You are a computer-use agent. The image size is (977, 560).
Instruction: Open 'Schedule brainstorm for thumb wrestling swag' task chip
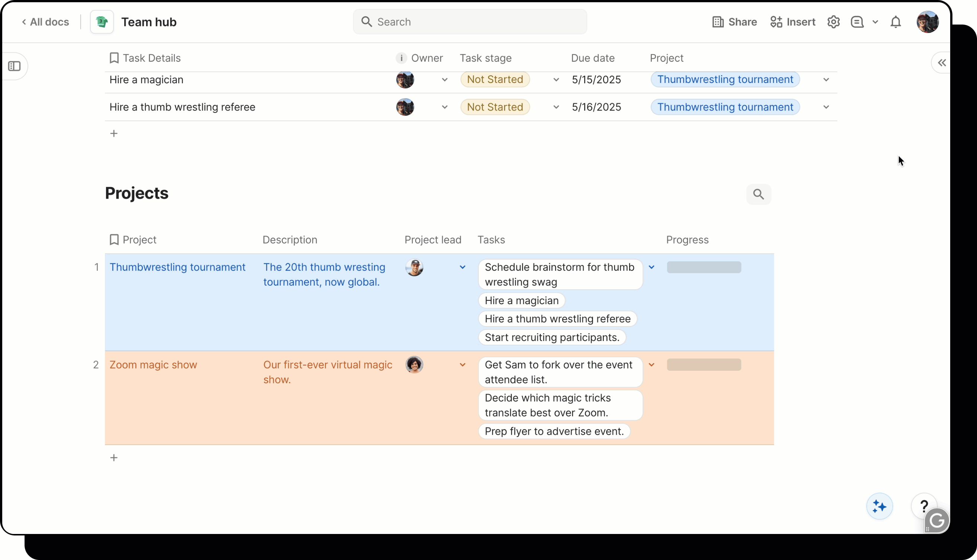[560, 274]
